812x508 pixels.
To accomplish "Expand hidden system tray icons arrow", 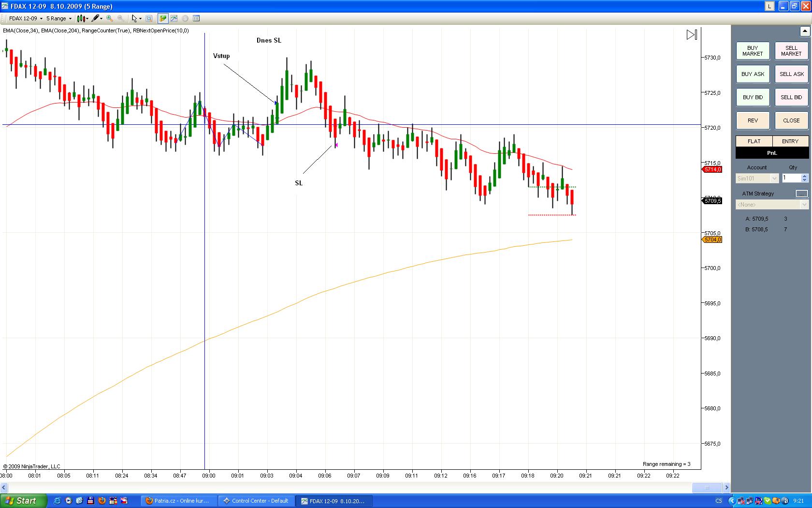I will pos(732,501).
